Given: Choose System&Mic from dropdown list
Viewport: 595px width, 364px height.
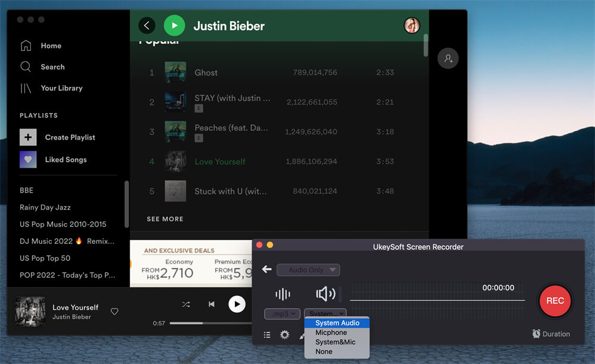Looking at the screenshot, I should [337, 342].
